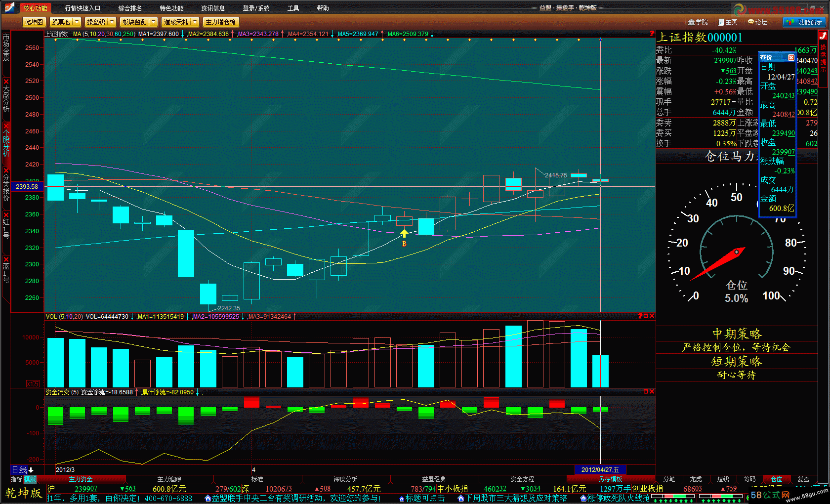Open the 工具 menu
Image resolution: width=830 pixels, height=504 pixels.
(293, 8)
